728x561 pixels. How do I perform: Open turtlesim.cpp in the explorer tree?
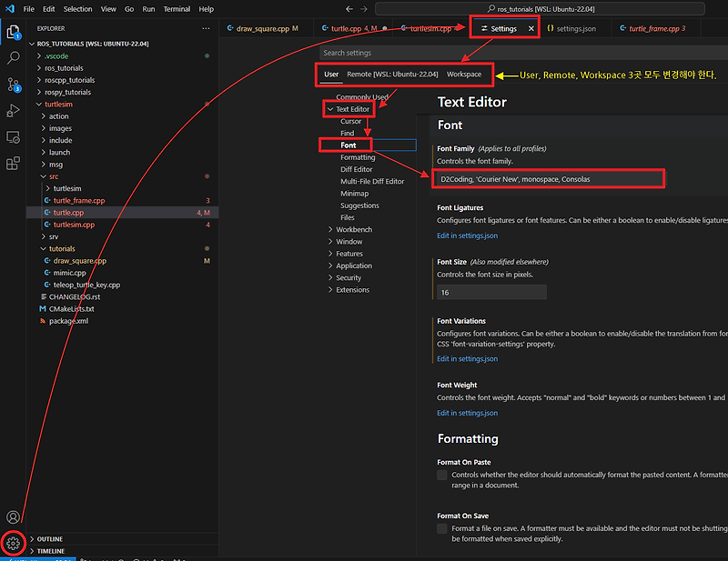74,225
